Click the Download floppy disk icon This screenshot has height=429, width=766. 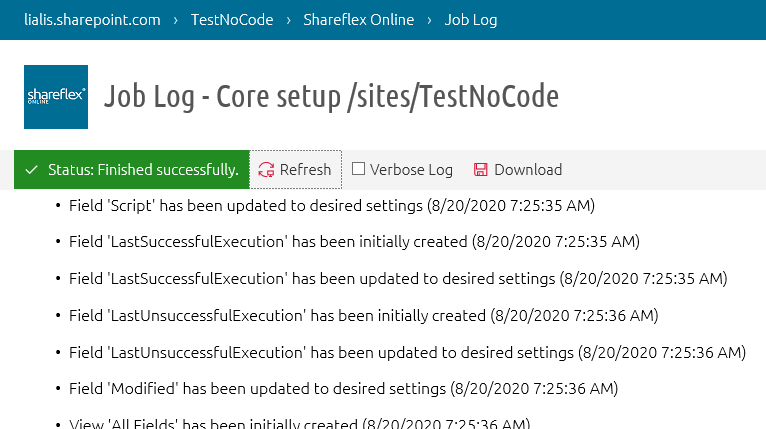tap(480, 170)
